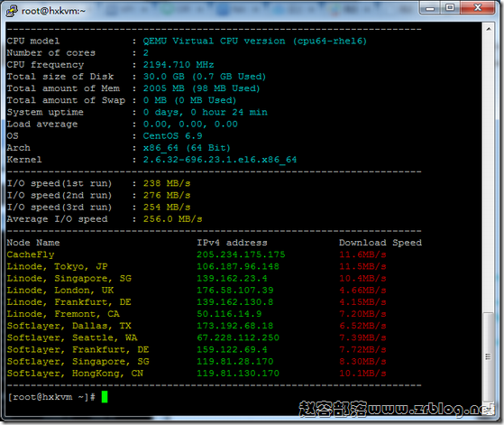Viewport: 504px width, 425px height.
Task: Click the PuTTY icon in title bar
Action: (x=13, y=11)
